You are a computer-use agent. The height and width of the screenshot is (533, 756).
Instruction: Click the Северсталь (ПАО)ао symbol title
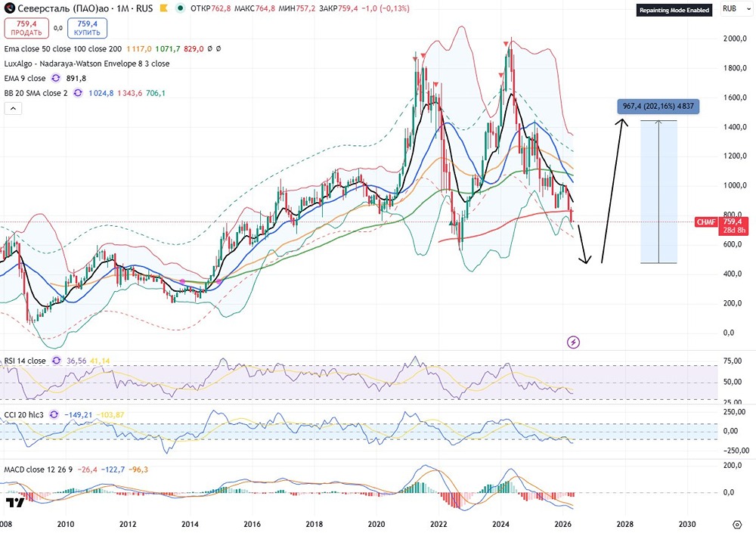tap(65, 8)
